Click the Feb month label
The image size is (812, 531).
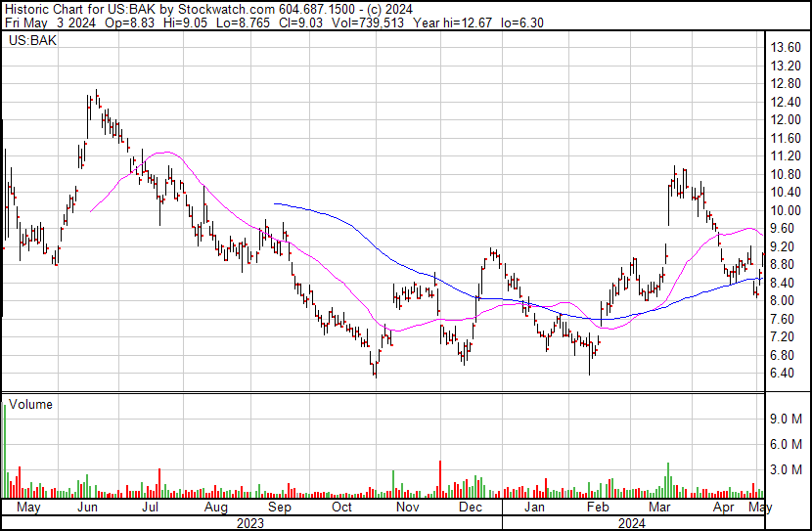tap(598, 508)
